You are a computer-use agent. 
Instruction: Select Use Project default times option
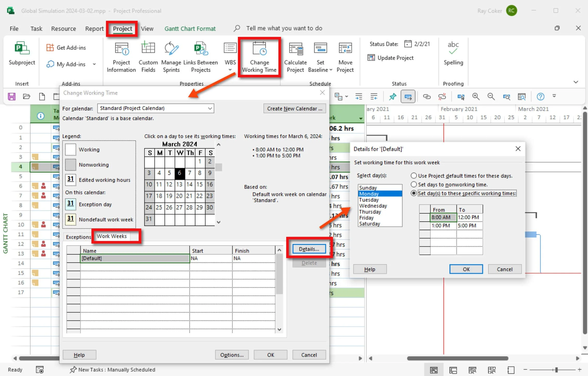tap(462, 176)
